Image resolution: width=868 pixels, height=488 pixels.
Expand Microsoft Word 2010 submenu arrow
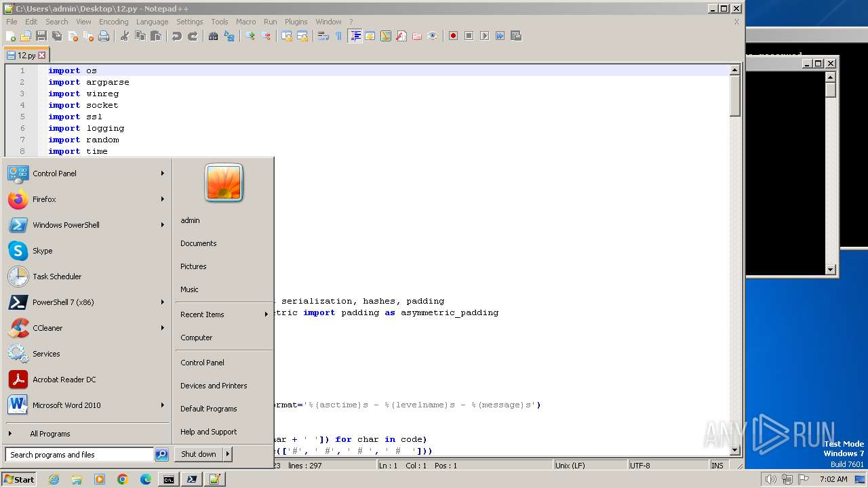click(163, 405)
